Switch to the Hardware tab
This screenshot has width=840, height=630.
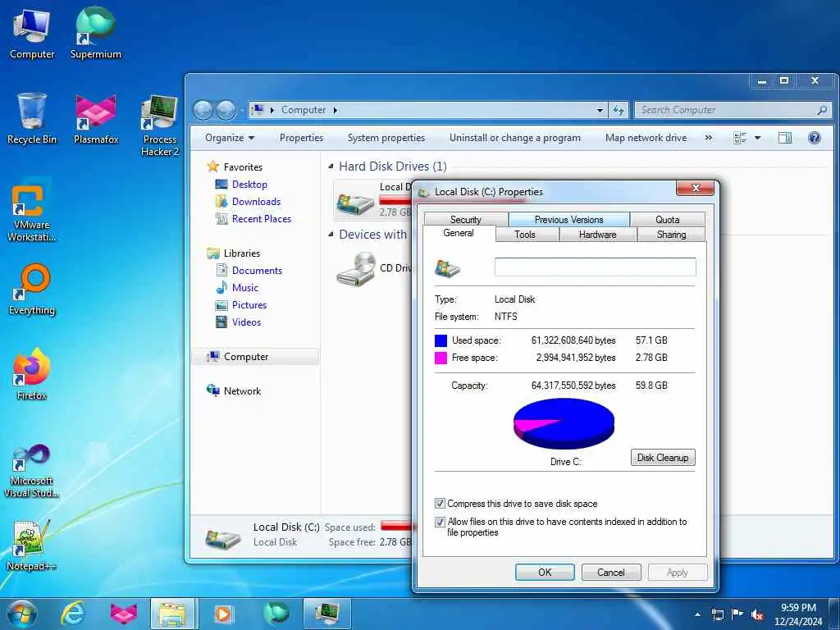pyautogui.click(x=598, y=235)
